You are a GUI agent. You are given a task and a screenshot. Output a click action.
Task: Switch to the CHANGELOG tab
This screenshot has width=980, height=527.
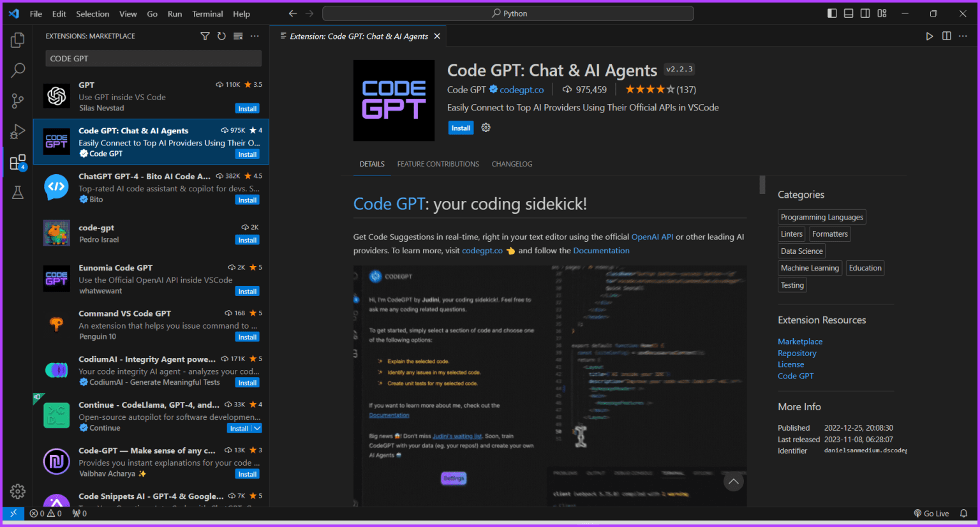[x=512, y=164]
